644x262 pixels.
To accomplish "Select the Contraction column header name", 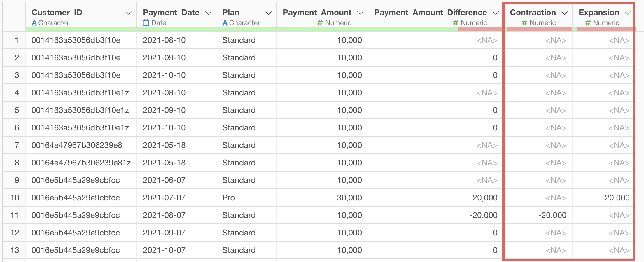I will tap(533, 13).
